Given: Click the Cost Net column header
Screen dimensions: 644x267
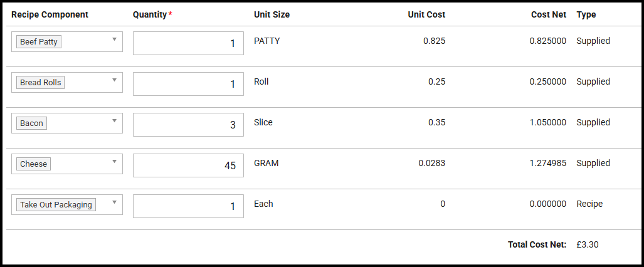Looking at the screenshot, I should click(550, 14).
